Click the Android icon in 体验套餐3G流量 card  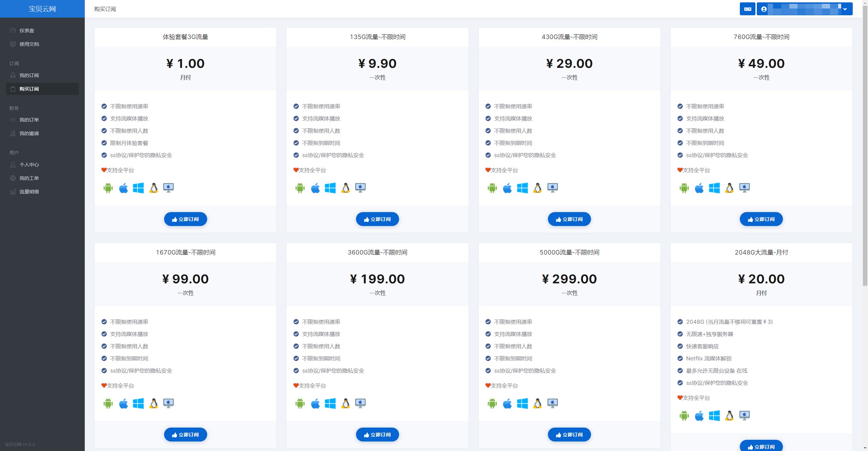click(108, 188)
